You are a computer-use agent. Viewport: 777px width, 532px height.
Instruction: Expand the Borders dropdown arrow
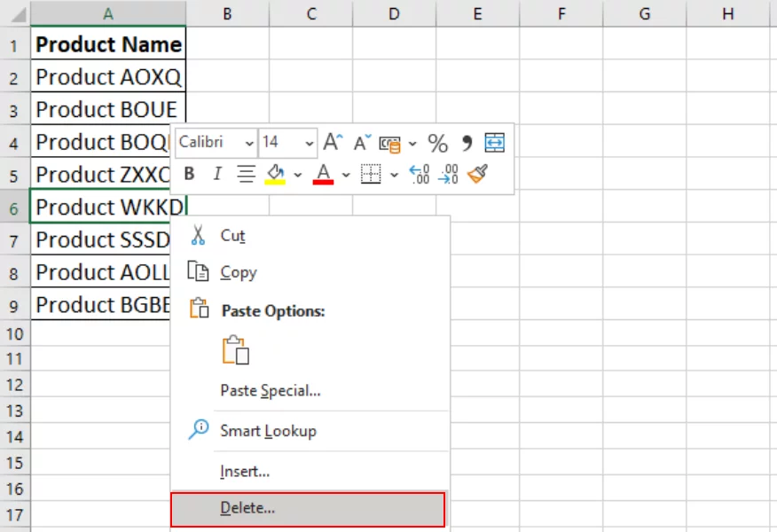[395, 174]
